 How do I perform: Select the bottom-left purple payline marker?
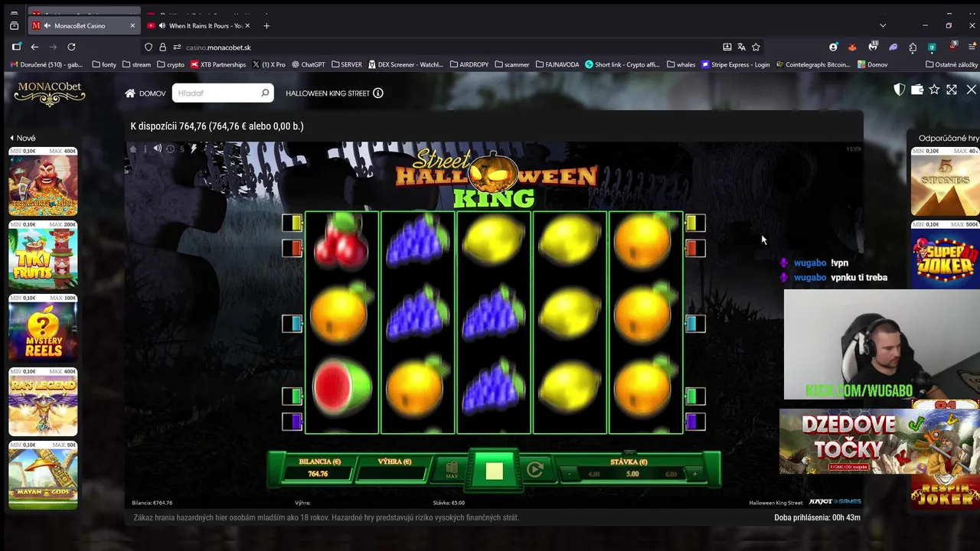(292, 421)
